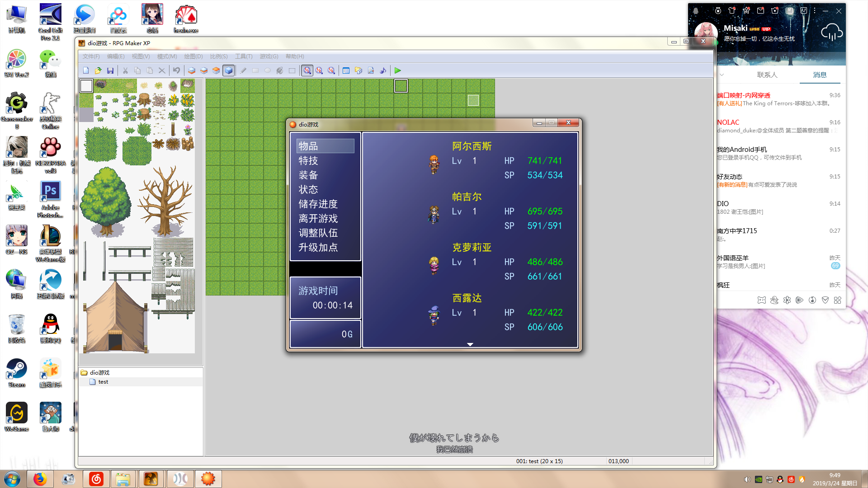The image size is (868, 488).
Task: Switch to the 联系人 tab in QQ
Action: point(768,75)
